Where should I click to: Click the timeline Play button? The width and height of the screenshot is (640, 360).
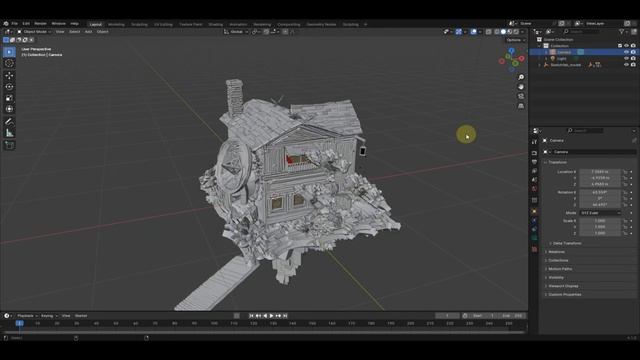tap(271, 316)
